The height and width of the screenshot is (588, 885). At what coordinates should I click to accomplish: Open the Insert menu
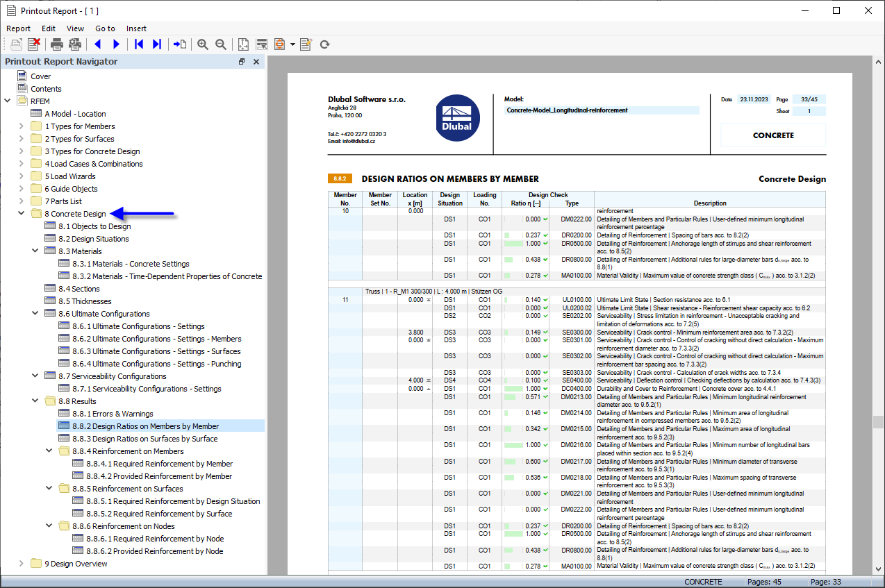(136, 28)
